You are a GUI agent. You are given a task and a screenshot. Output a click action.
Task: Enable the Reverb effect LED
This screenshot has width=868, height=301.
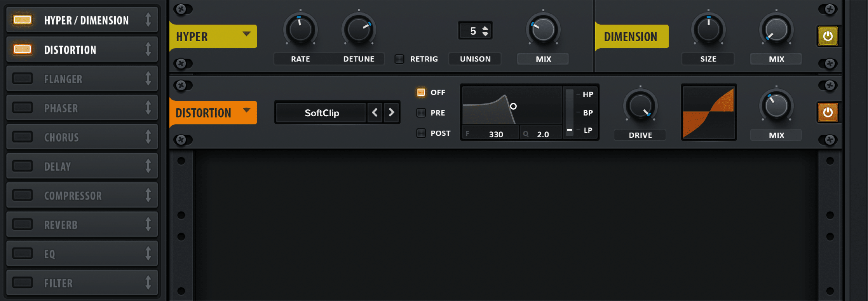pos(23,224)
